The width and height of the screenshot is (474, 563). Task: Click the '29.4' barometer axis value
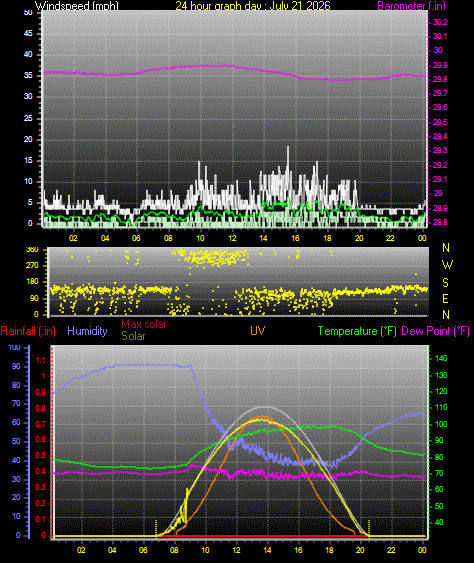click(x=440, y=136)
